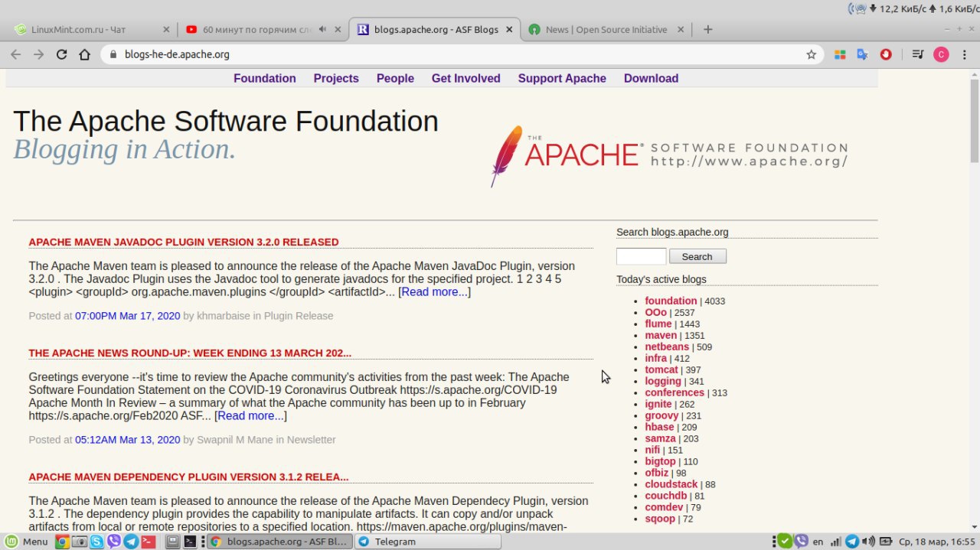
Task: Open the calendar from the panel clock
Action: coord(936,542)
